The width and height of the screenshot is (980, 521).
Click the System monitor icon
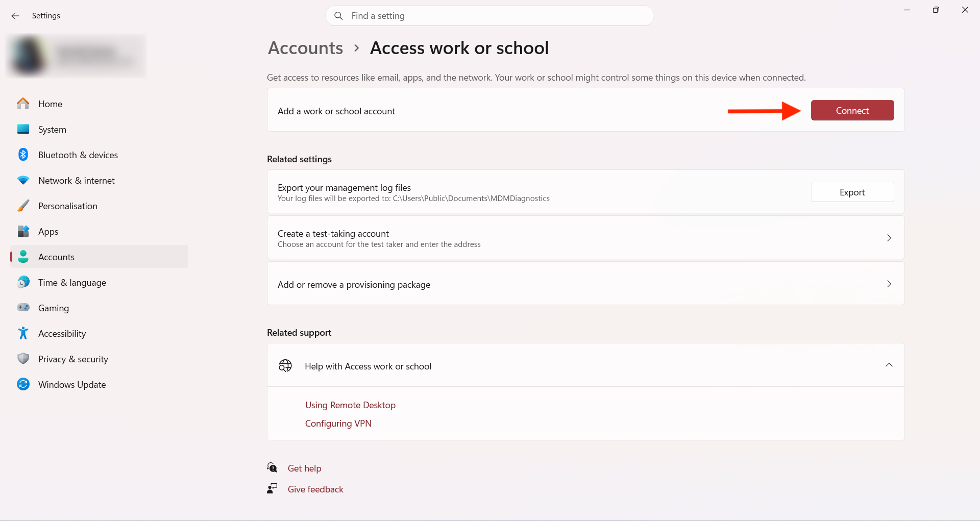tap(23, 129)
